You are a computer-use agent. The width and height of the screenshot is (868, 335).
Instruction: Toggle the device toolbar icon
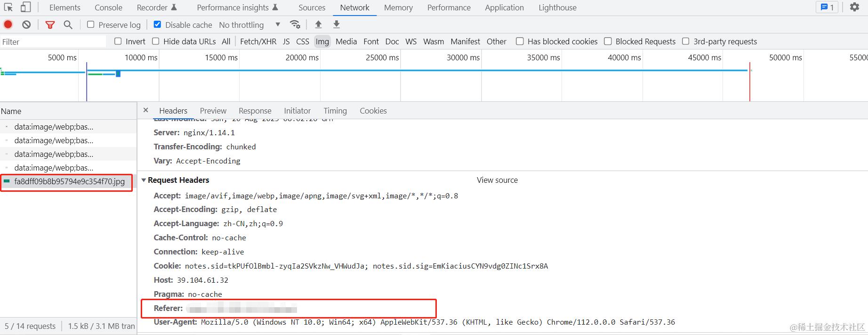pos(25,7)
